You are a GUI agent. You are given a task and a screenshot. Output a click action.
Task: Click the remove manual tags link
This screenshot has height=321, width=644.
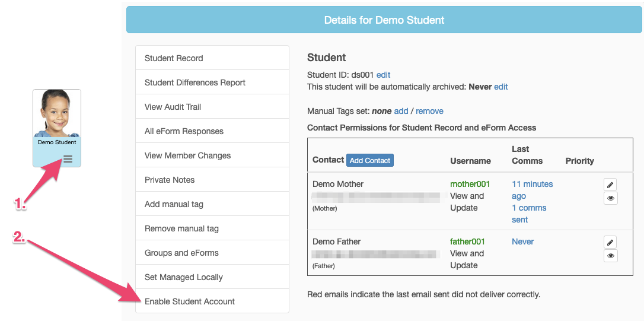429,111
